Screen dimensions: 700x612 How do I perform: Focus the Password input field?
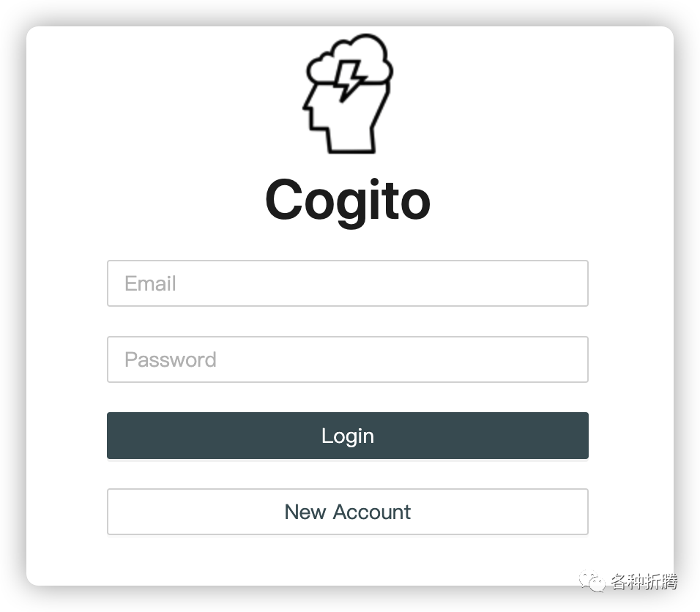348,359
